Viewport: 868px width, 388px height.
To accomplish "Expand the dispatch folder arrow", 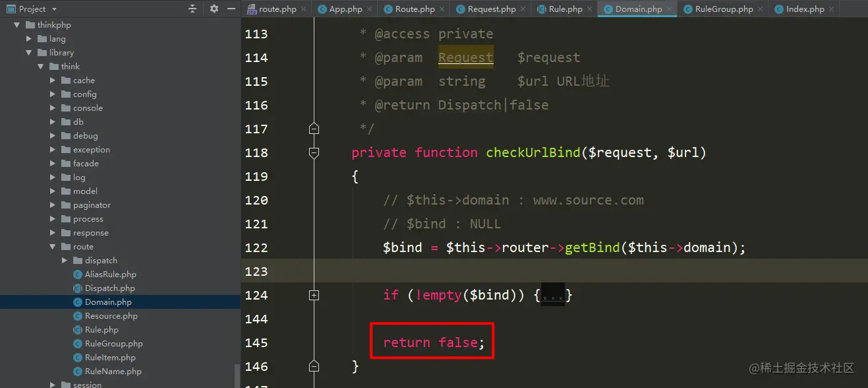I will coord(65,261).
